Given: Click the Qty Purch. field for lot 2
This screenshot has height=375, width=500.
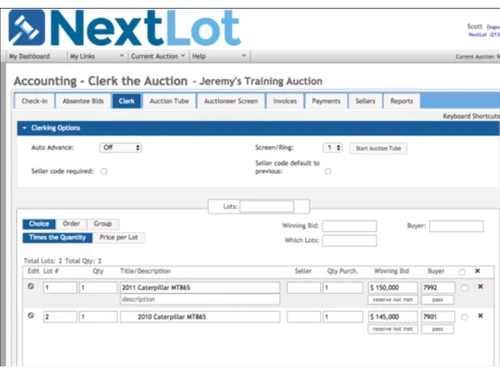Looking at the screenshot, I should point(343,317).
